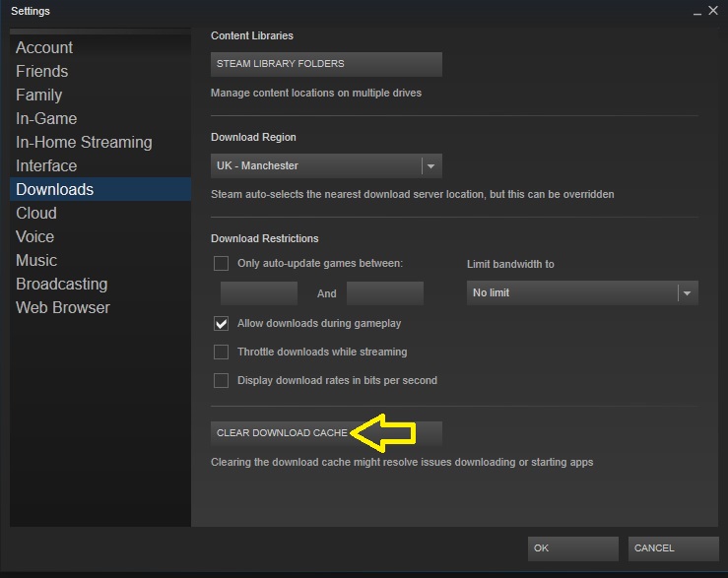Open the Download Region dropdown UK - Manchester
728x578 pixels.
coord(326,165)
